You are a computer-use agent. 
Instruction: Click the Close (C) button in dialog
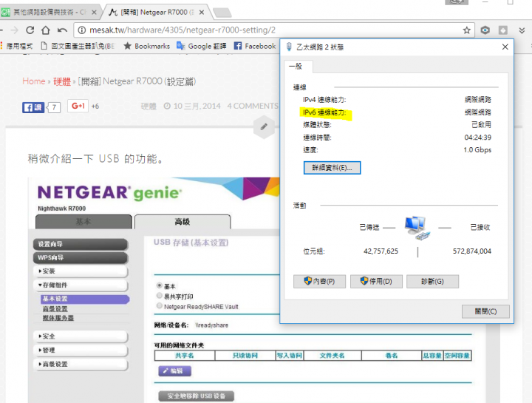click(485, 311)
